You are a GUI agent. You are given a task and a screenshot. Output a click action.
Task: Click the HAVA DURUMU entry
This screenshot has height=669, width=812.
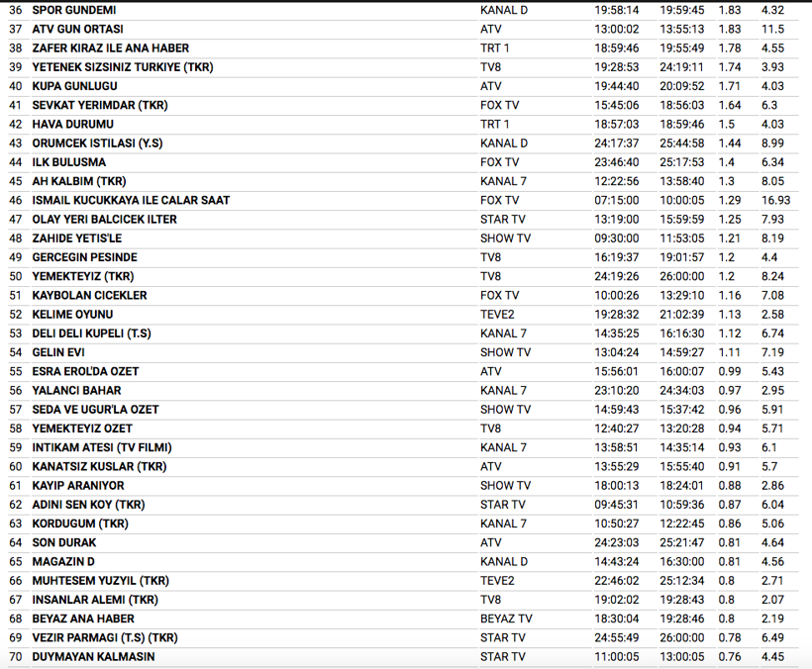point(73,125)
